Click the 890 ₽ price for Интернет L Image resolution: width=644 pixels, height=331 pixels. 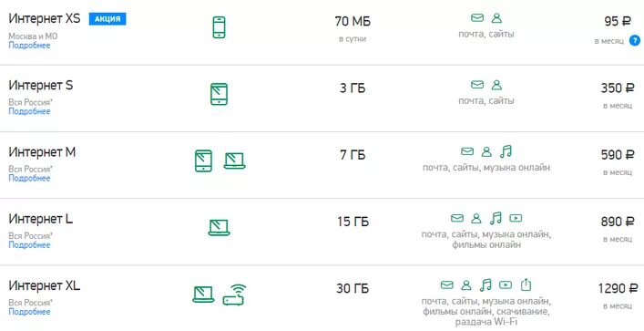coord(618,222)
